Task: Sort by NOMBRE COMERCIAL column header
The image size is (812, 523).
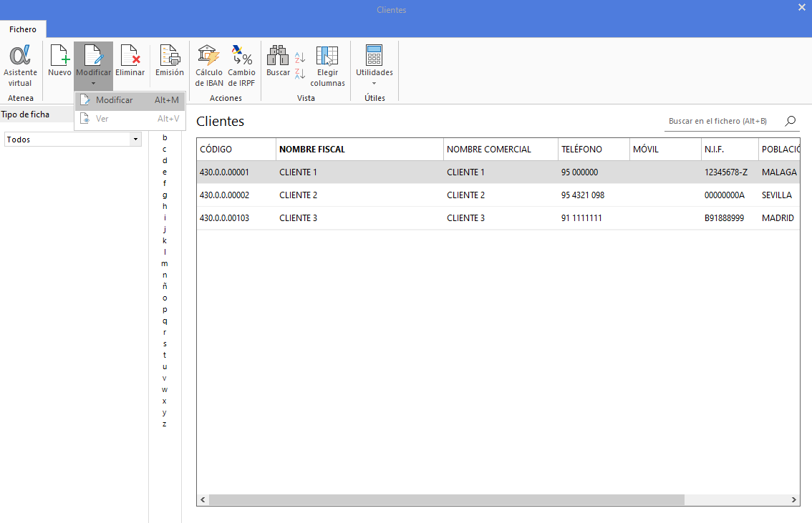Action: (x=501, y=149)
